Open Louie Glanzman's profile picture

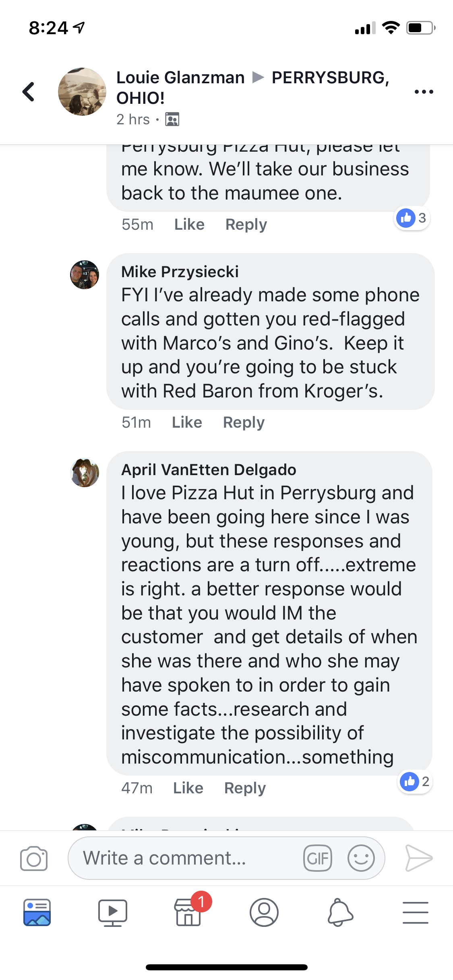(x=82, y=92)
